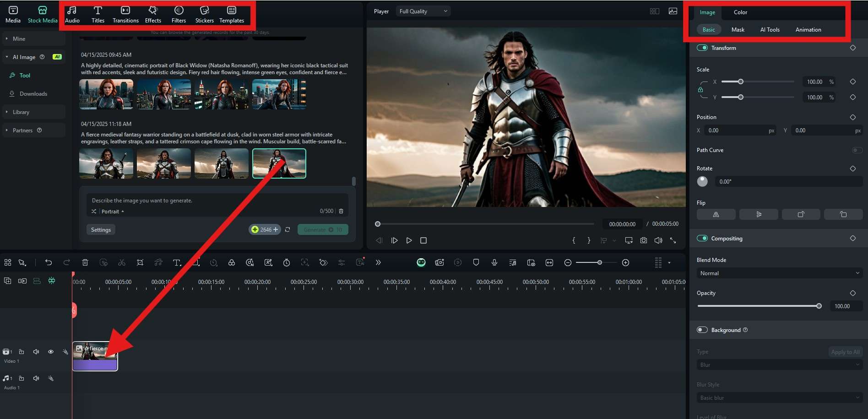This screenshot has width=868, height=419.
Task: Flip the image horizontally
Action: [716, 214]
